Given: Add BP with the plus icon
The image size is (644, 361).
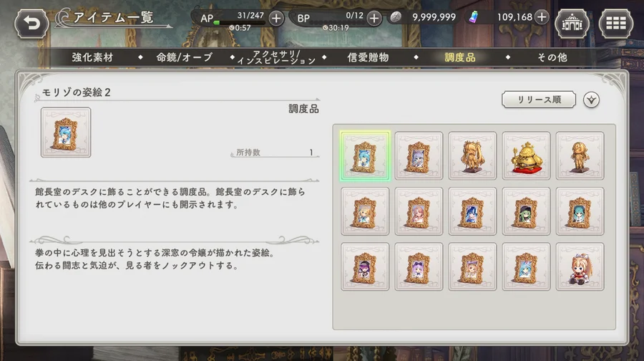Looking at the screenshot, I should [374, 18].
